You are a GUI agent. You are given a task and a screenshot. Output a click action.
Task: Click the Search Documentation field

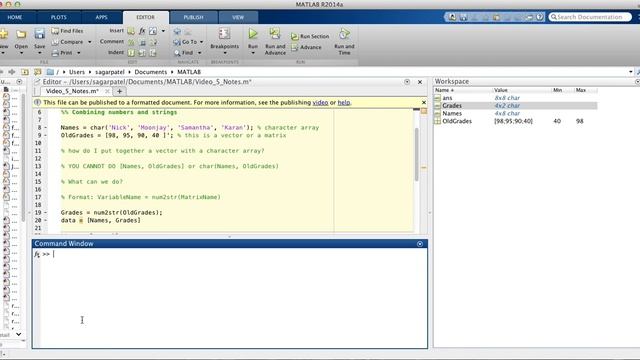[590, 17]
